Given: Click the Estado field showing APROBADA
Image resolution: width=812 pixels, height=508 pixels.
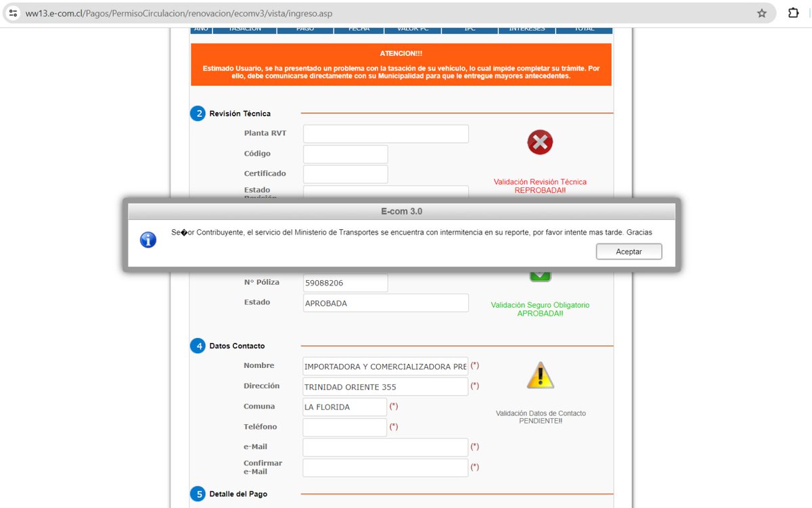Looking at the screenshot, I should [386, 303].
